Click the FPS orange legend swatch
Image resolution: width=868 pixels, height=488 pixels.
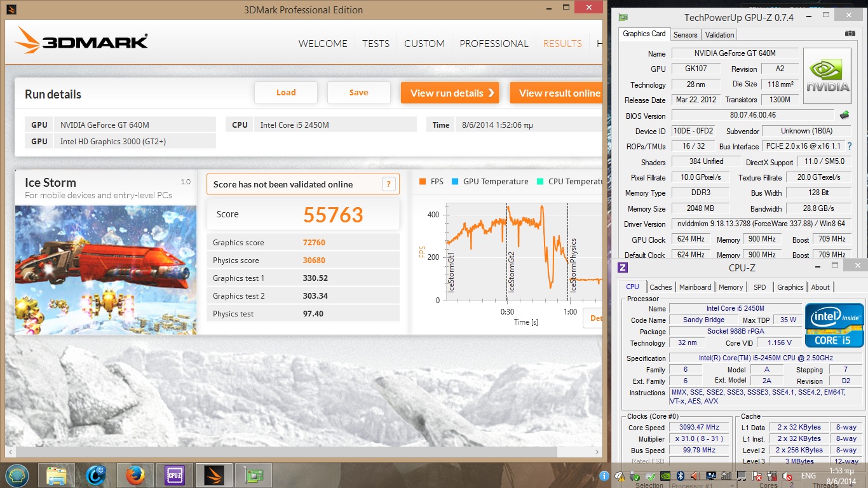click(423, 182)
